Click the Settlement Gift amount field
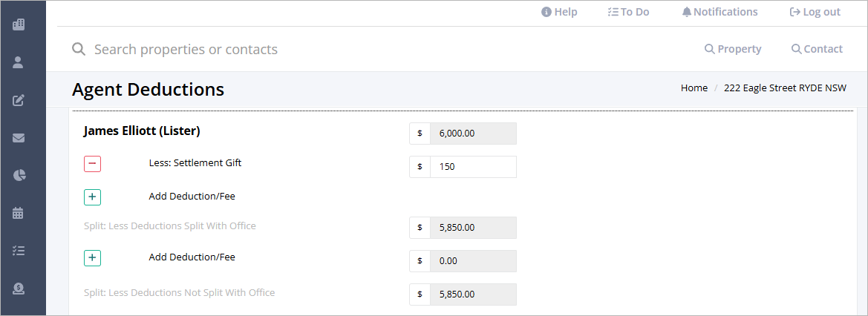This screenshot has width=868, height=316. click(x=473, y=167)
